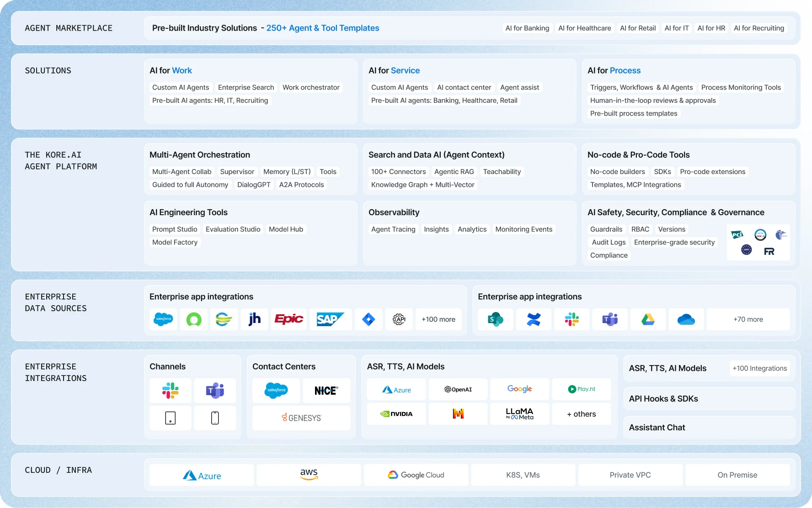Click the AICPA SOC 2 badge
The width and height of the screenshot is (812, 508).
760,235
